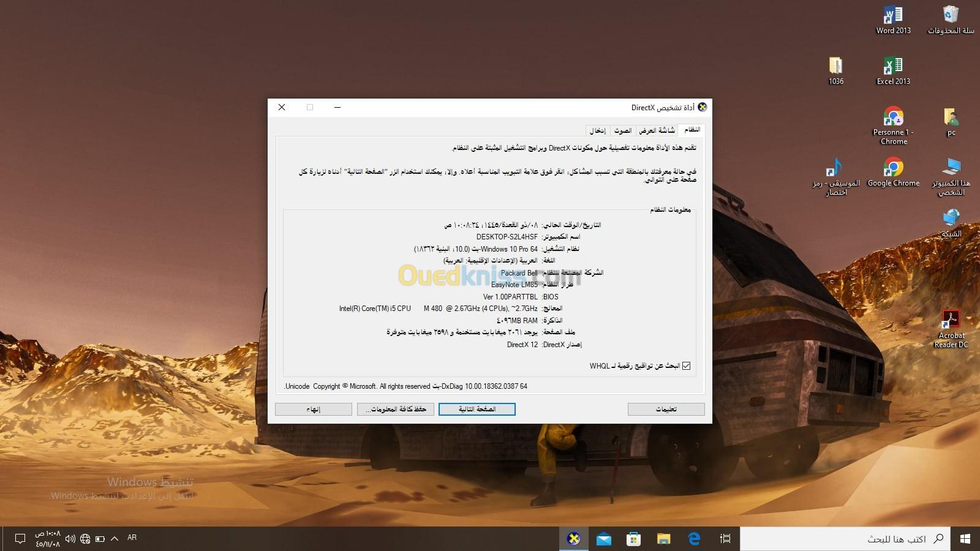Click the MB RAM memory value
Screen dimensions: 980x551
pos(517,321)
